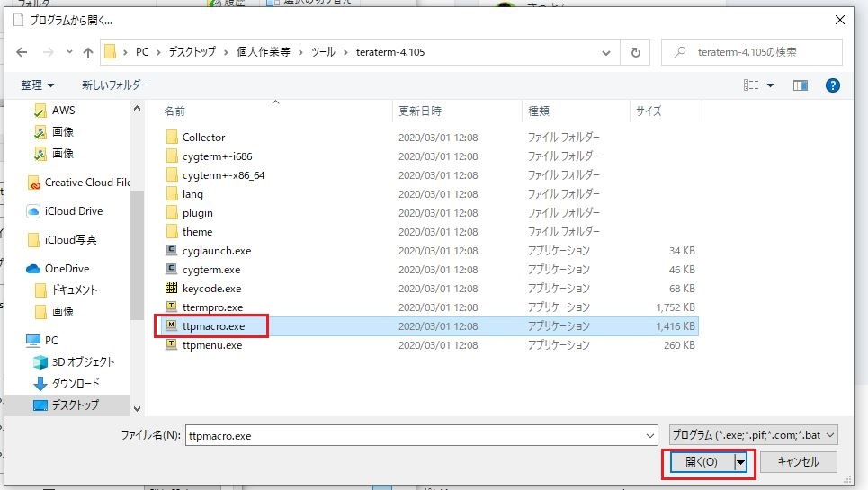Toggle the preview pane
868x490 pixels.
[x=800, y=85]
